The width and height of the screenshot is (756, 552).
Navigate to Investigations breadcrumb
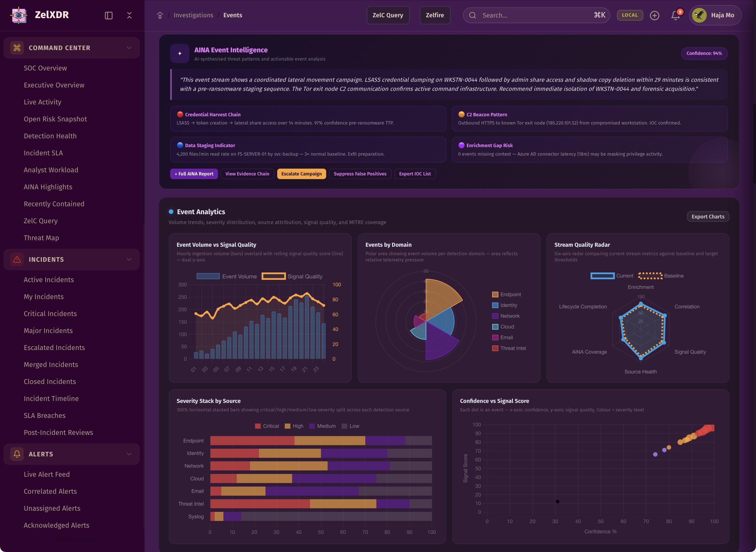(193, 15)
